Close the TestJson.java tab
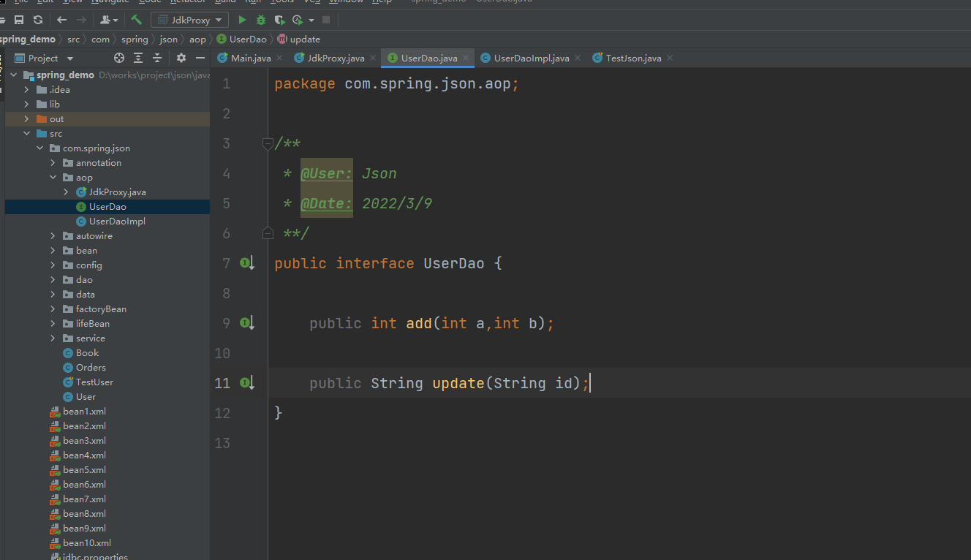Image resolution: width=971 pixels, height=560 pixels. pos(670,58)
